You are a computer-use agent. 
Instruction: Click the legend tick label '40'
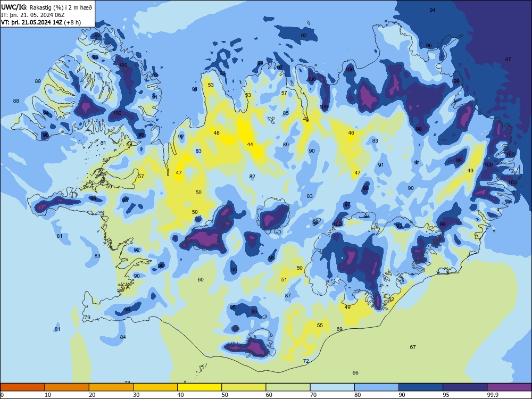pyautogui.click(x=180, y=395)
